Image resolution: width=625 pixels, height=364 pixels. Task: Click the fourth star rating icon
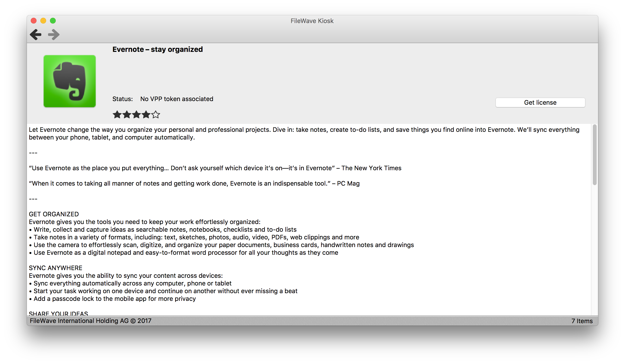pos(146,114)
